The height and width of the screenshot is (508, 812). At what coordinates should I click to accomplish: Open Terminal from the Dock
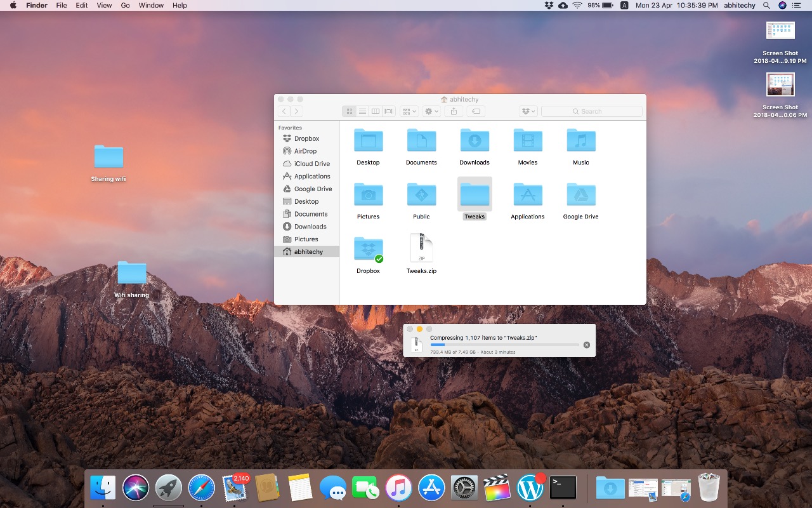(563, 487)
